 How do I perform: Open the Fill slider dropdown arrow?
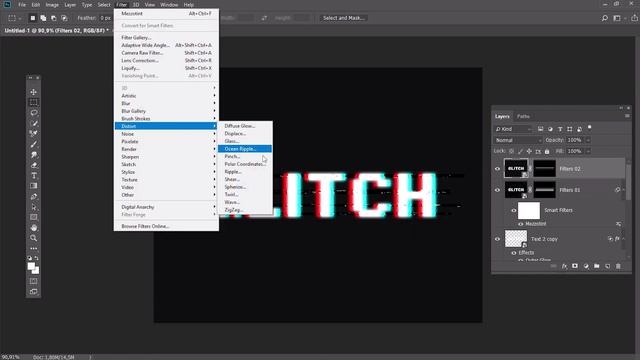(x=588, y=151)
